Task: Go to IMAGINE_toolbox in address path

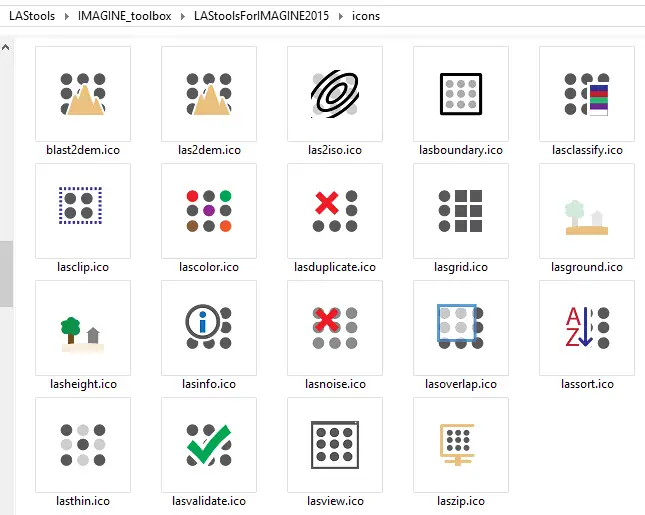Action: (x=125, y=16)
